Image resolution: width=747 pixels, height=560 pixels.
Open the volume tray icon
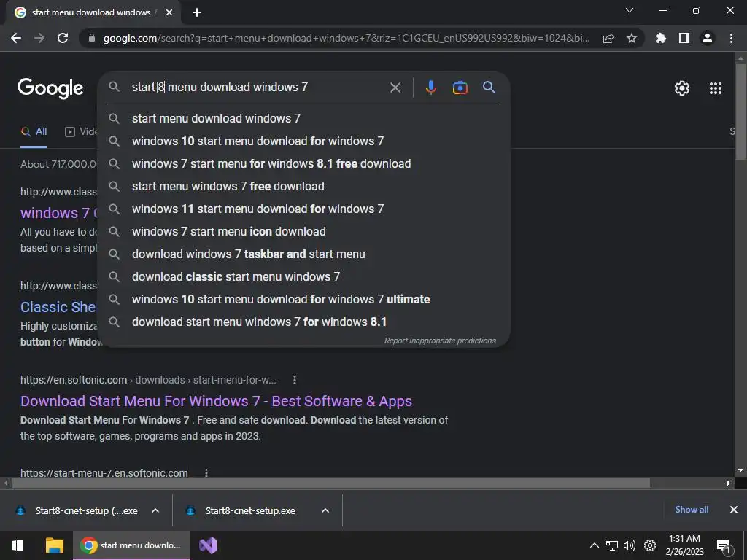(x=630, y=545)
